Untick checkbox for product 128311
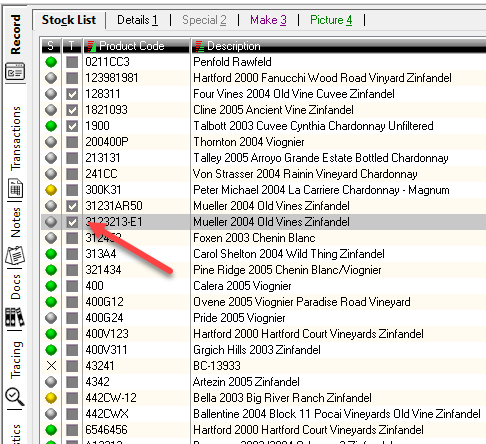Viewport: 486px width, 444px height. (72, 94)
